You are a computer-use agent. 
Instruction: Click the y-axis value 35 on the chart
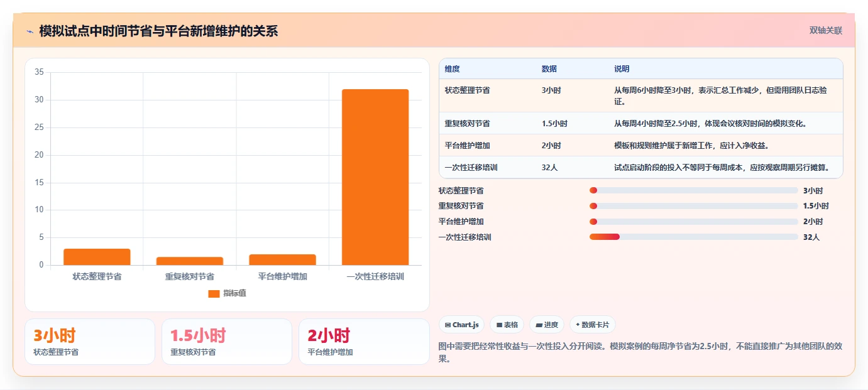coord(39,72)
